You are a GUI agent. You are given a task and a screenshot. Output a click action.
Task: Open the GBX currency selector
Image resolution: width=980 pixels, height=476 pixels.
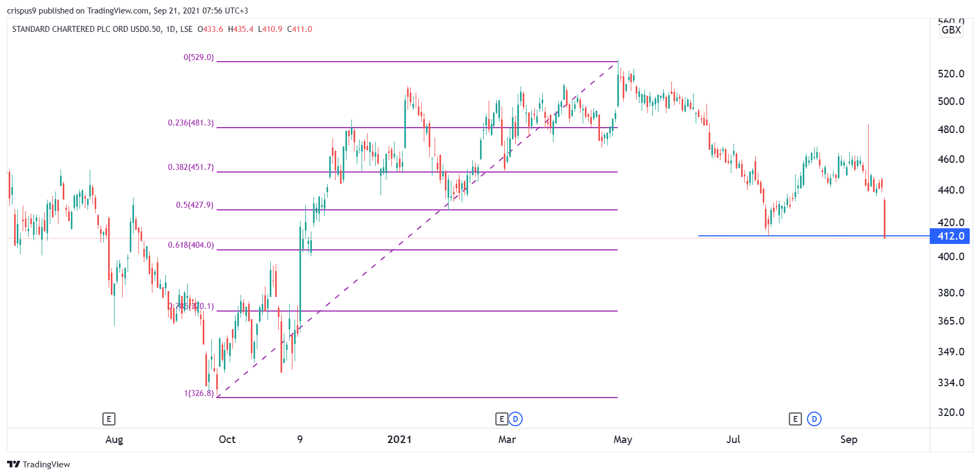click(951, 30)
